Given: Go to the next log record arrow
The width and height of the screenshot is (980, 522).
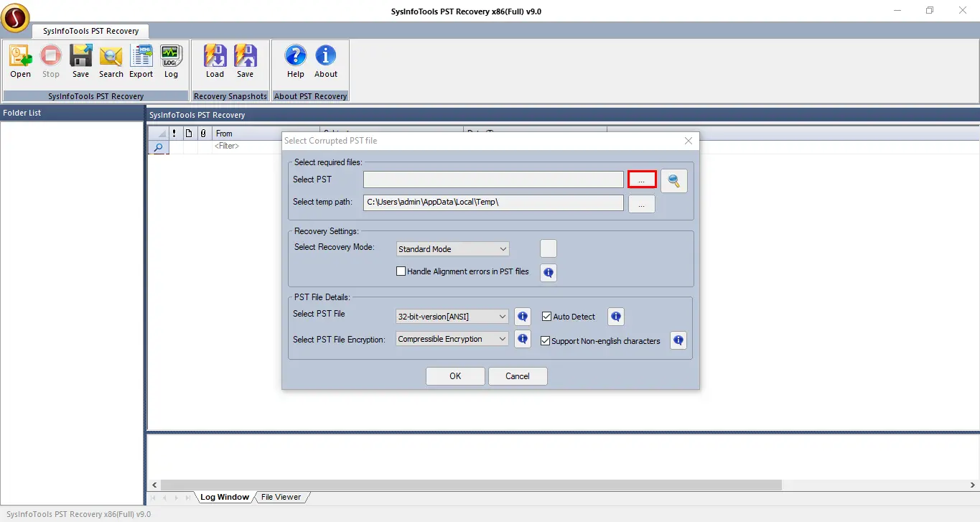Looking at the screenshot, I should (x=177, y=498).
